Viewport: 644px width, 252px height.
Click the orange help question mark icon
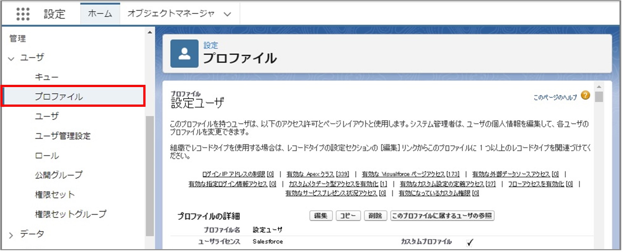[x=585, y=95]
